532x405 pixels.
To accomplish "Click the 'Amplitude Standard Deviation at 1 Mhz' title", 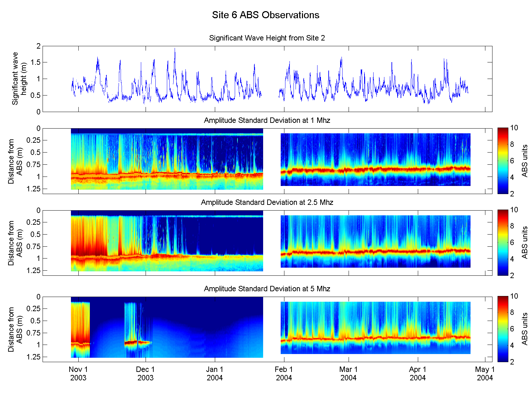I will 267,120.
